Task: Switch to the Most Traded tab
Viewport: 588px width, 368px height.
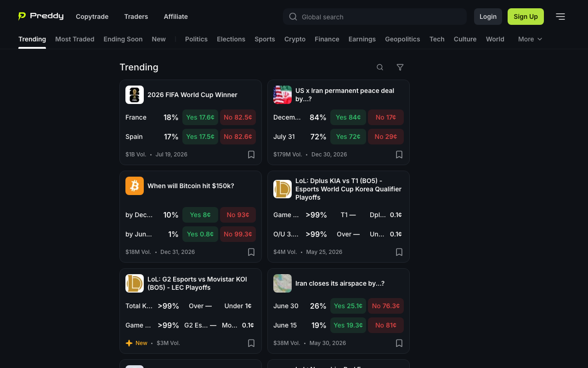Action: click(x=75, y=39)
